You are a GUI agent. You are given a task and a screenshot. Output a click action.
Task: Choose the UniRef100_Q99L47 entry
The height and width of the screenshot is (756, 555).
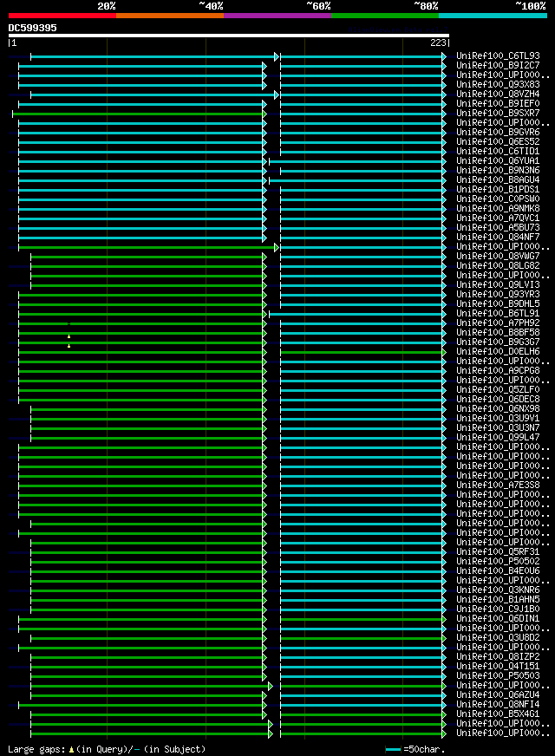(x=498, y=437)
